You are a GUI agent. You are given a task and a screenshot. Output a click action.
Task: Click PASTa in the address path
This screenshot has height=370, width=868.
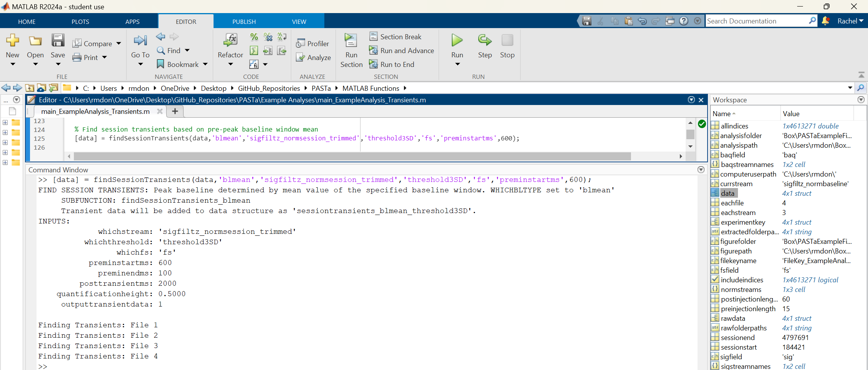pos(321,88)
